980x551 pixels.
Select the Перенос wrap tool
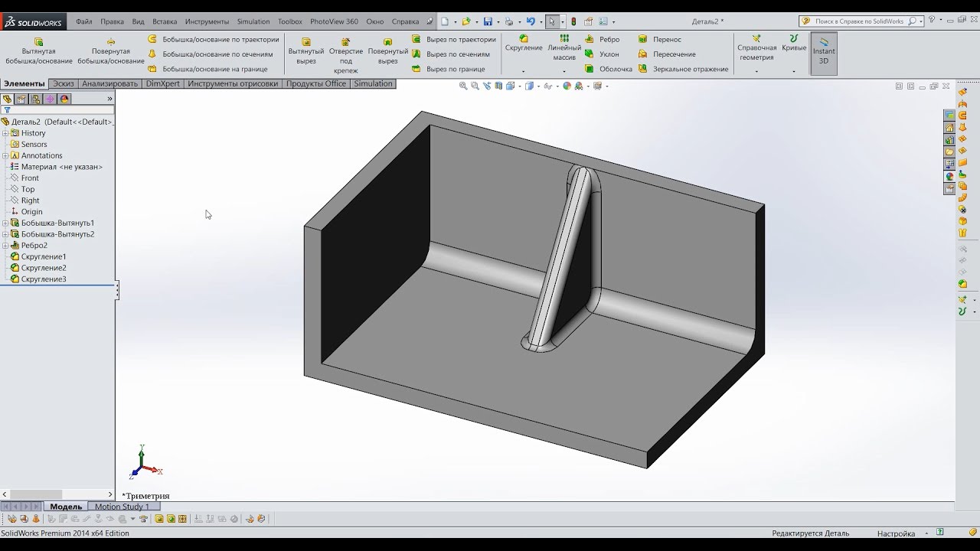pos(660,39)
